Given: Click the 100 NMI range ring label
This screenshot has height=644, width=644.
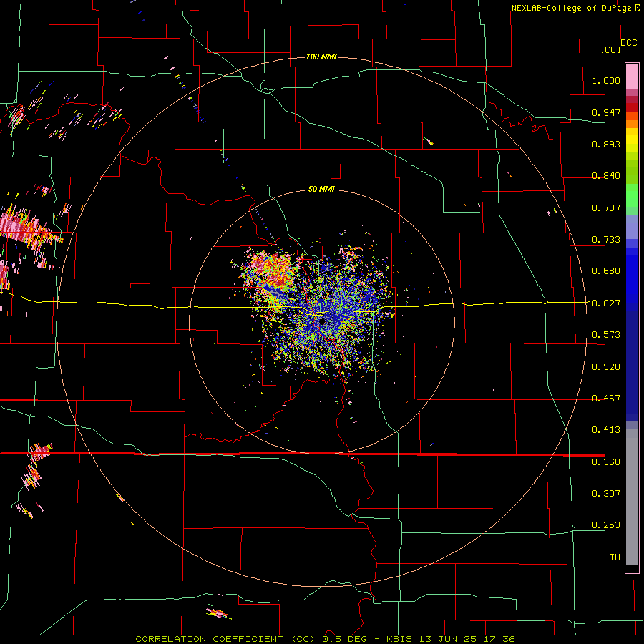Looking at the screenshot, I should pyautogui.click(x=321, y=57).
